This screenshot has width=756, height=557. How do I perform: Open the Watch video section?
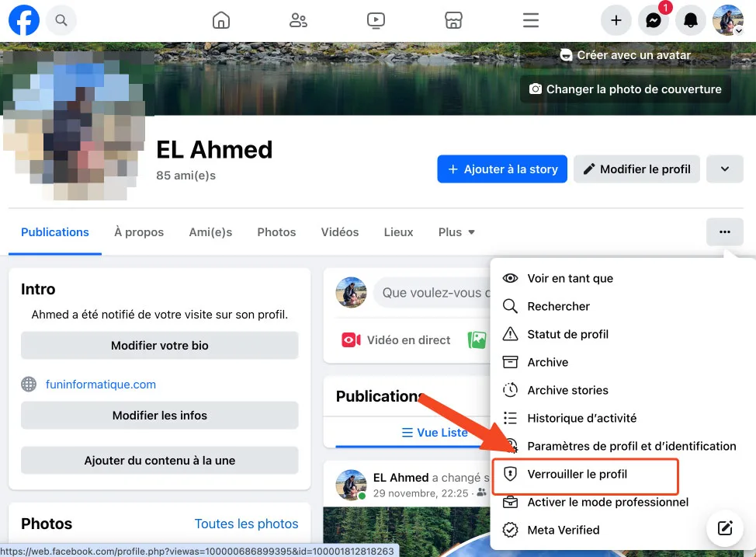376,20
